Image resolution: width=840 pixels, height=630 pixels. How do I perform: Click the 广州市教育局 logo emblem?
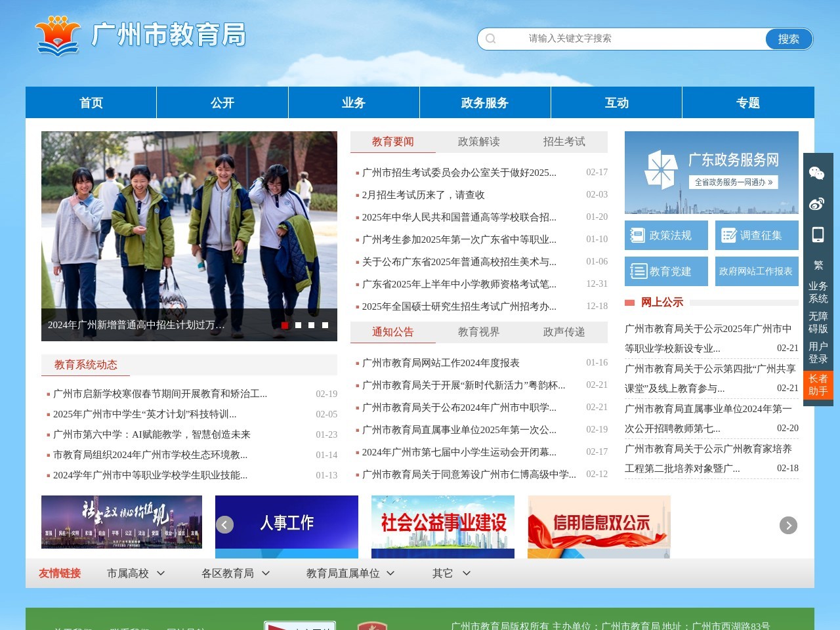(x=58, y=36)
